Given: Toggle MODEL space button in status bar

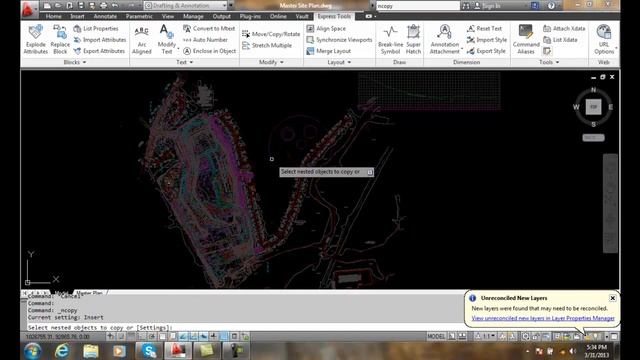Looking at the screenshot, I should click(x=436, y=336).
